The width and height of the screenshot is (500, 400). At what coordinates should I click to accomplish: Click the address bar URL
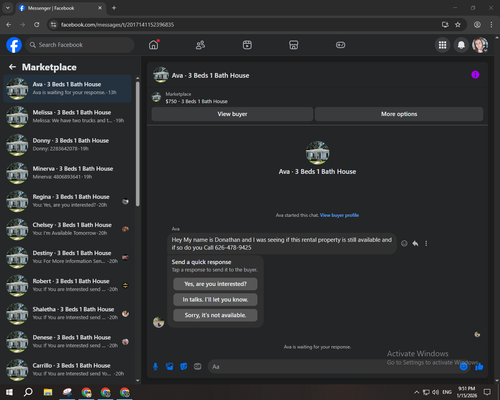[117, 25]
